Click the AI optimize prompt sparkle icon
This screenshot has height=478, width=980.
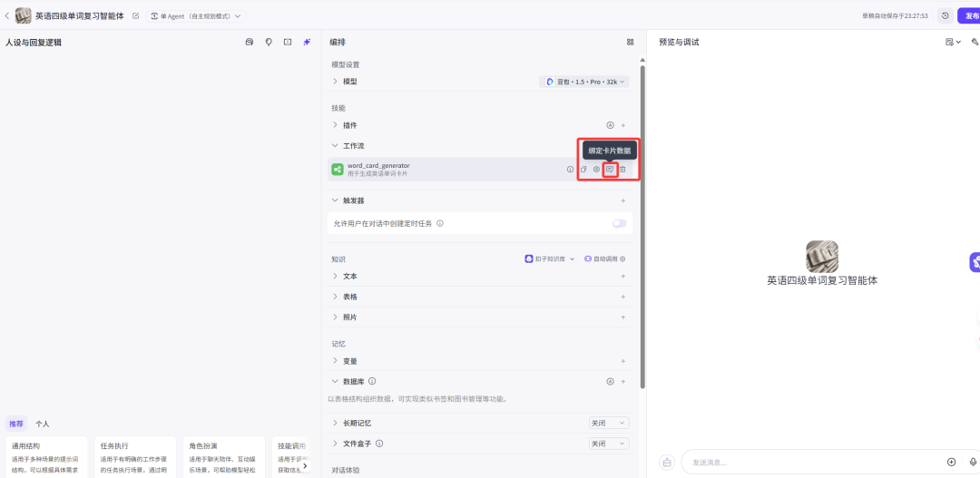[x=307, y=42]
